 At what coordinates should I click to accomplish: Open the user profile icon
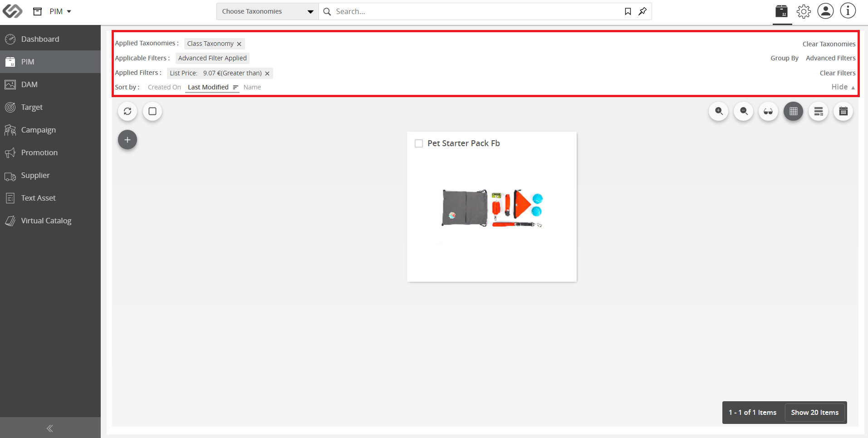pos(826,11)
